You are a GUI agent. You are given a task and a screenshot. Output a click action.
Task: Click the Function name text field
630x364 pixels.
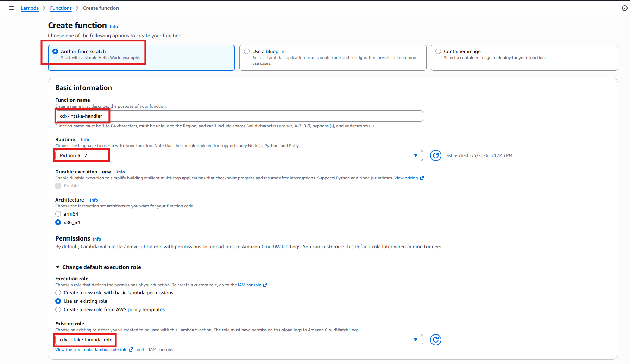(x=239, y=116)
